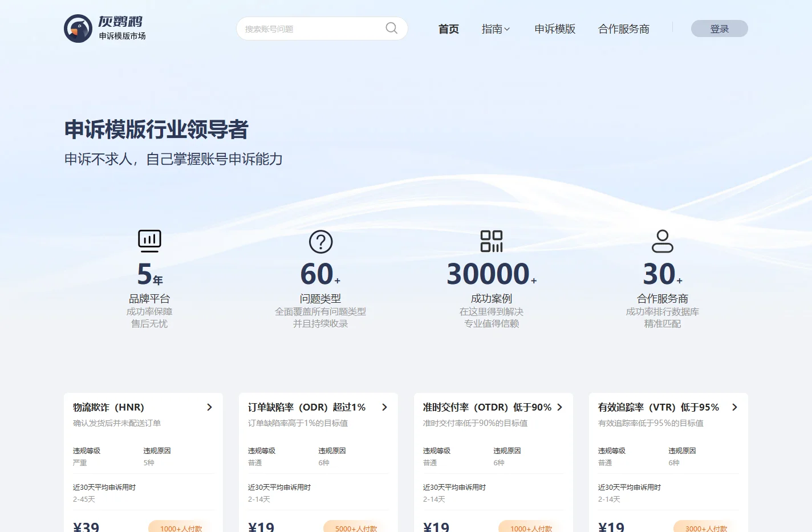Click the 5种 violation reason value
The image size is (812, 532).
click(x=149, y=462)
